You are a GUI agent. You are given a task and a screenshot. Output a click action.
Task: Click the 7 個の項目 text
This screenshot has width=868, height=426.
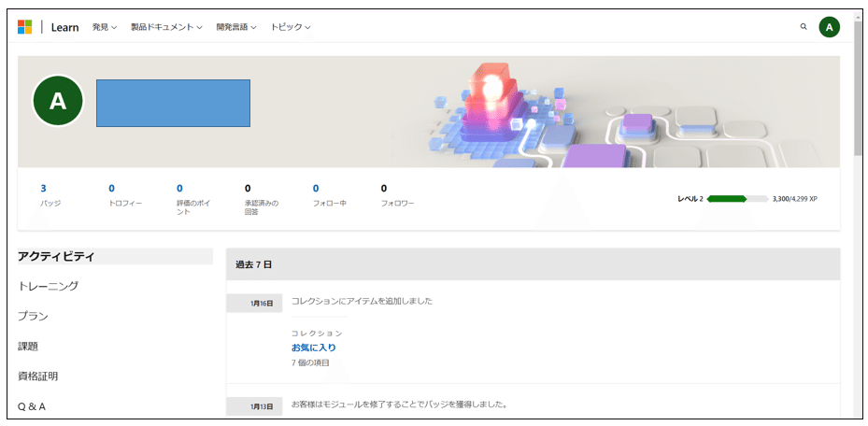tap(310, 362)
